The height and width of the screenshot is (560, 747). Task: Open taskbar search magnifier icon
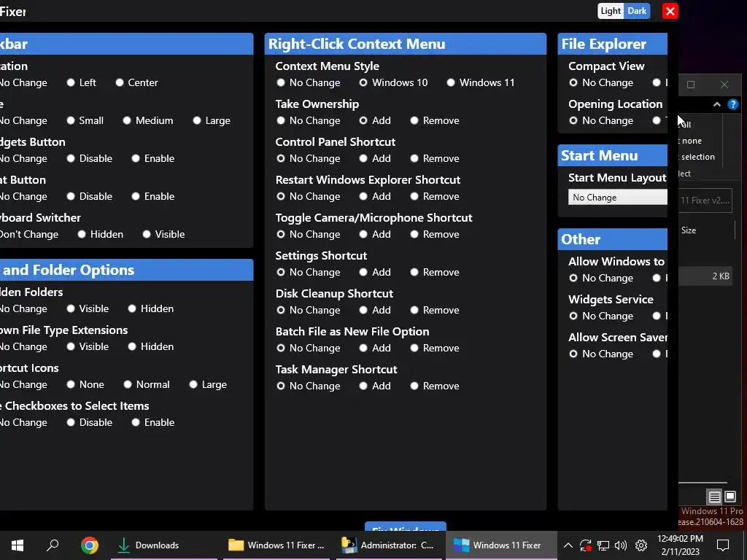[53, 545]
